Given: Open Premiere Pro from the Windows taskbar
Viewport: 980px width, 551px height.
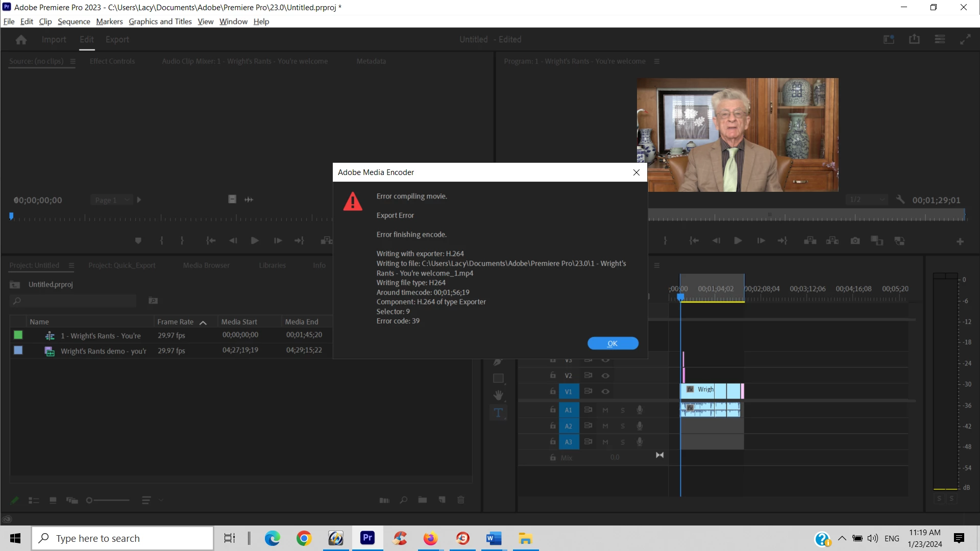Looking at the screenshot, I should (367, 538).
